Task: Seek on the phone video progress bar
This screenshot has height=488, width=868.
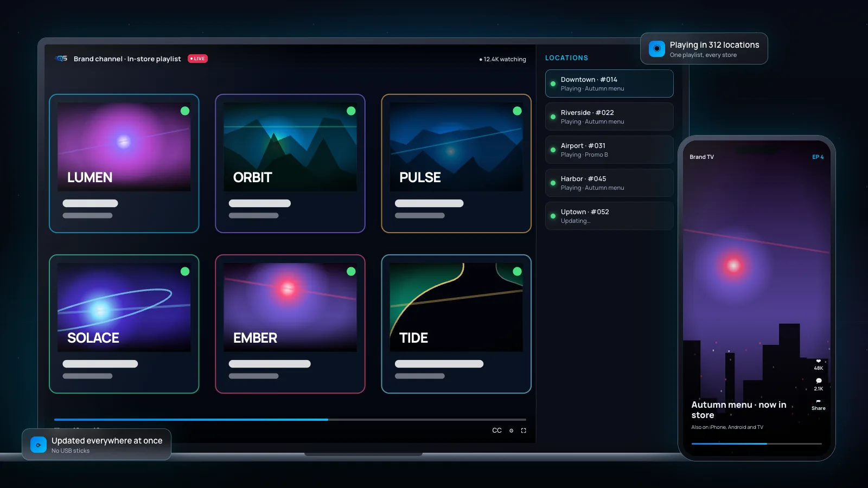Action: coord(757,444)
